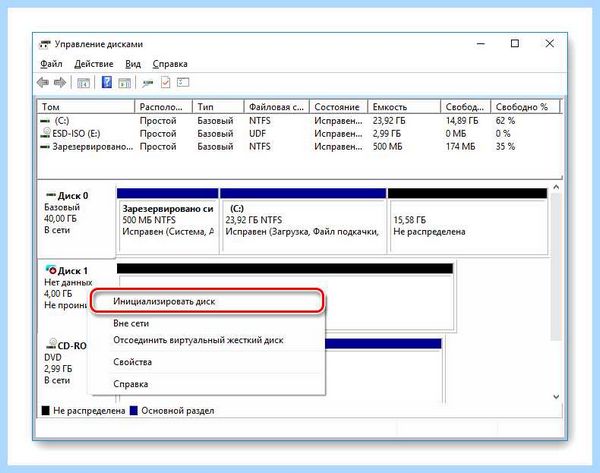Choose Отсоединить виртуальный жесткий диск
Screen dimensions: 600x473
pyautogui.click(x=207, y=340)
